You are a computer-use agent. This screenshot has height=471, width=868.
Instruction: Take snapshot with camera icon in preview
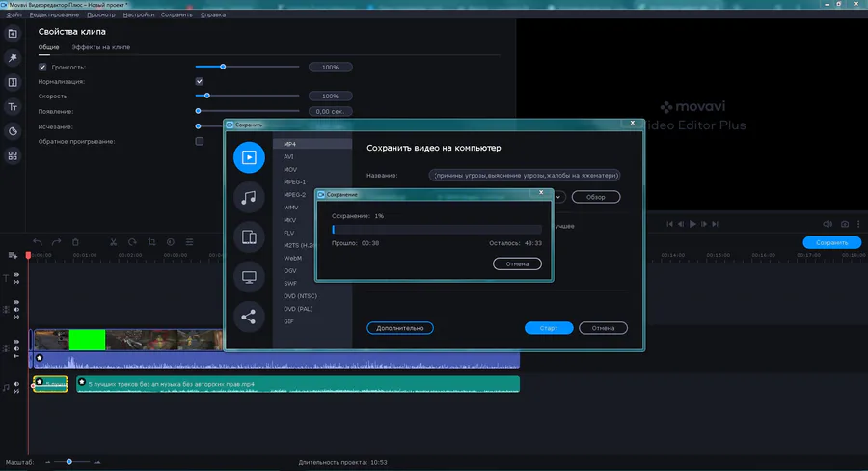coord(845,224)
